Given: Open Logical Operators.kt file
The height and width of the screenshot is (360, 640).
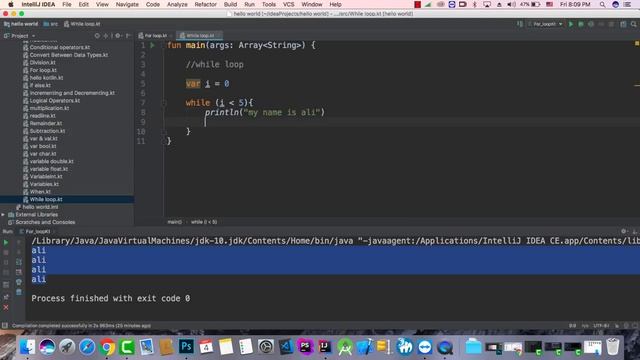Looking at the screenshot, I should point(55,101).
